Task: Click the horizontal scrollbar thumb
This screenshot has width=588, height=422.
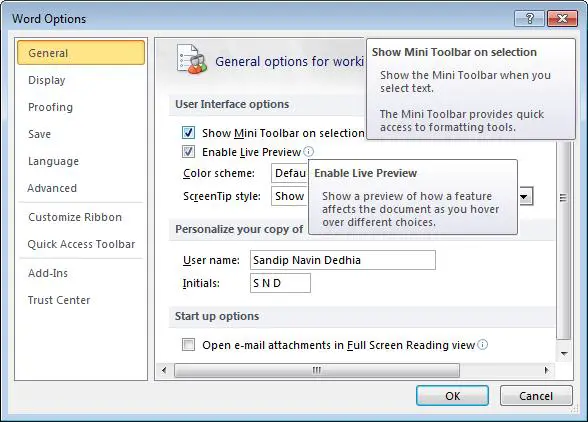Action: [x=317, y=370]
